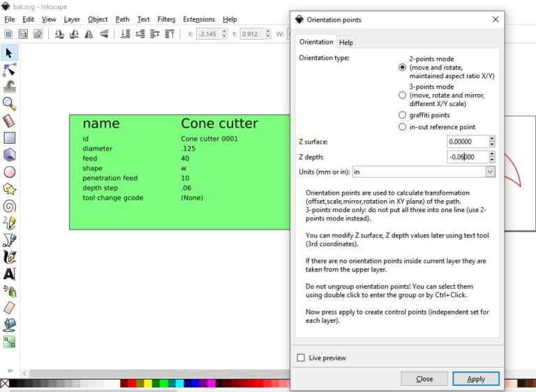536x392 pixels.
Task: Open the Edit menu
Action: pos(28,19)
